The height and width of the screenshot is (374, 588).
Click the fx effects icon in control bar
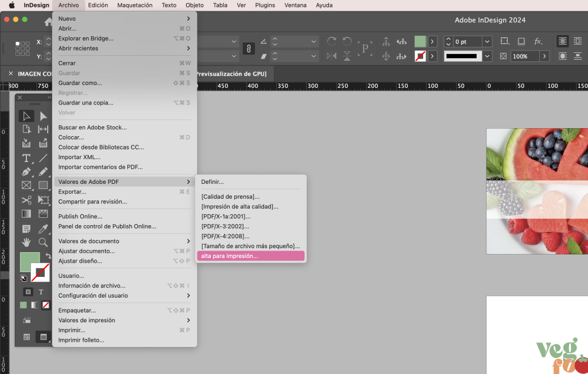538,41
